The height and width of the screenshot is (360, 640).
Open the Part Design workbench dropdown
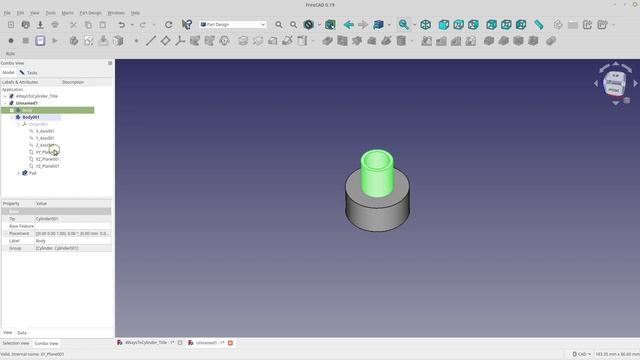233,24
